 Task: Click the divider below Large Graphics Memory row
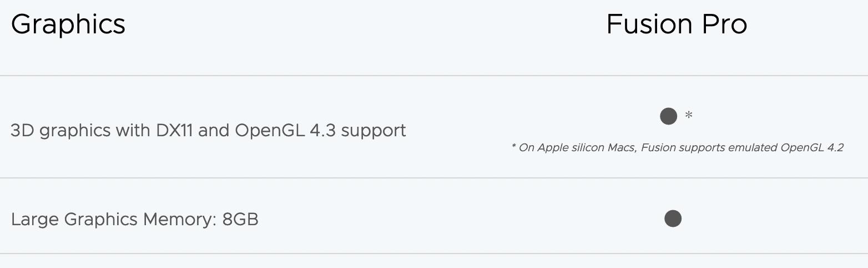click(x=433, y=254)
